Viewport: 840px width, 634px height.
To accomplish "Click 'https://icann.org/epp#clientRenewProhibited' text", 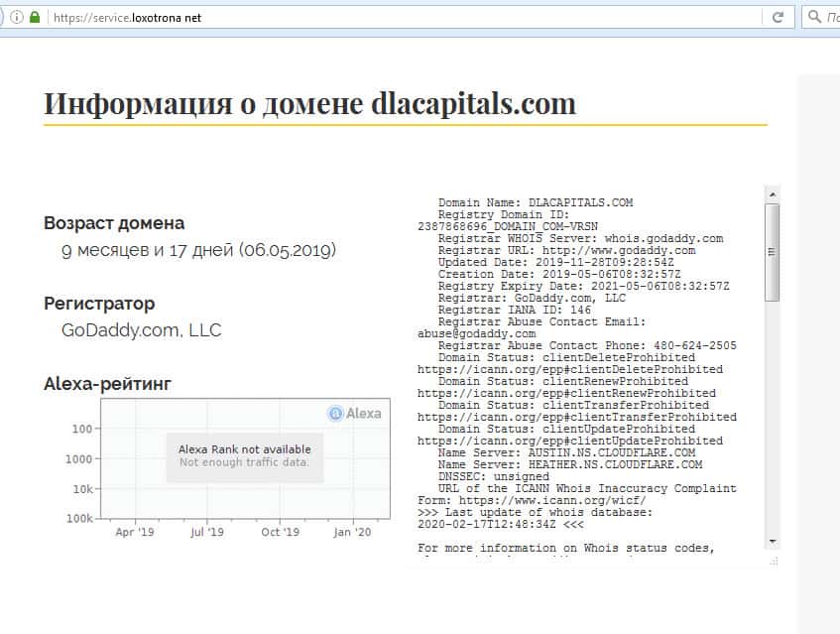I will [x=567, y=393].
